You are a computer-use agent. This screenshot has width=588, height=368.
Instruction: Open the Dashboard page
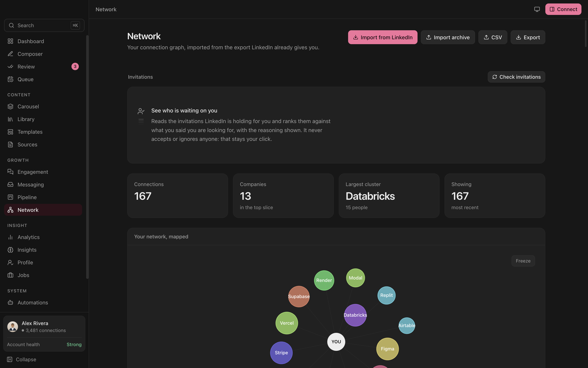click(x=43, y=41)
